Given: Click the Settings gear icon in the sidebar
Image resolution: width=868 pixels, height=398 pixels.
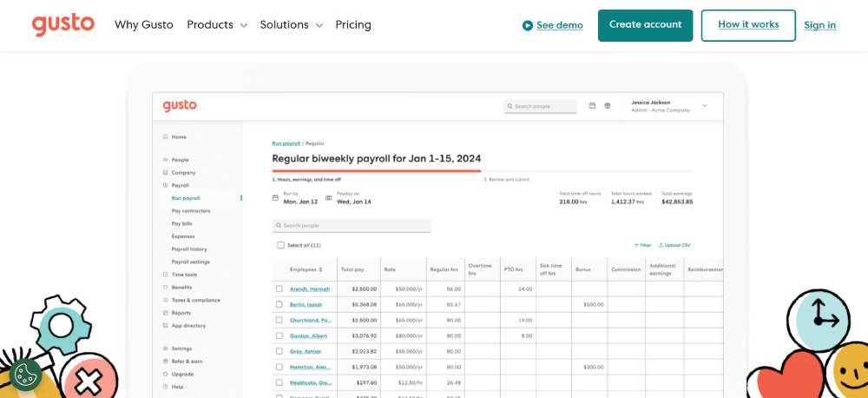Looking at the screenshot, I should point(165,348).
